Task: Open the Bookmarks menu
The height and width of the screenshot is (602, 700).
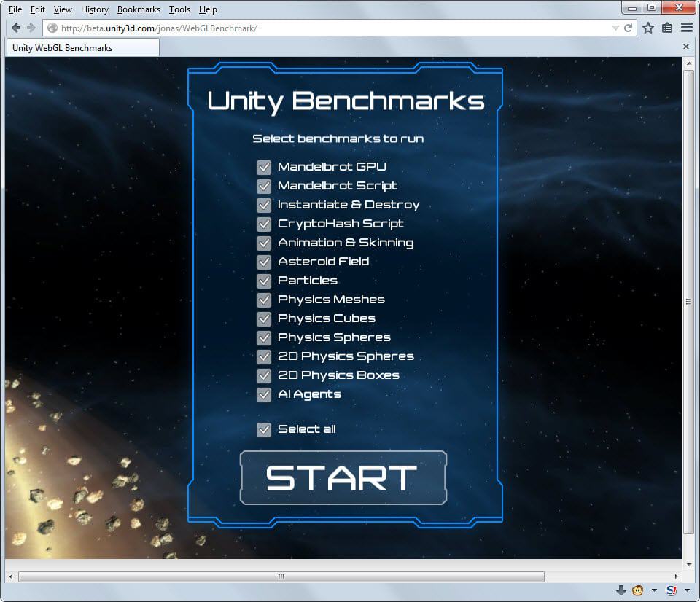Action: [x=139, y=9]
